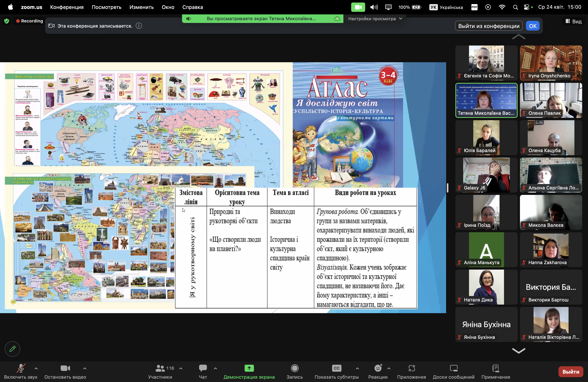
Task: Open battery status 100% in menu bar
Action: (410, 7)
